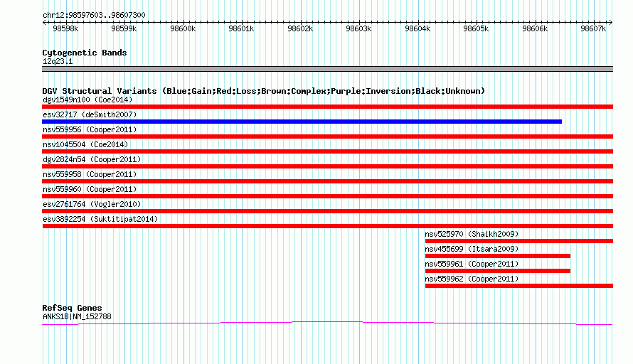
Task: Select esv2761764 (Vogler2010) label
Action: 92,204
